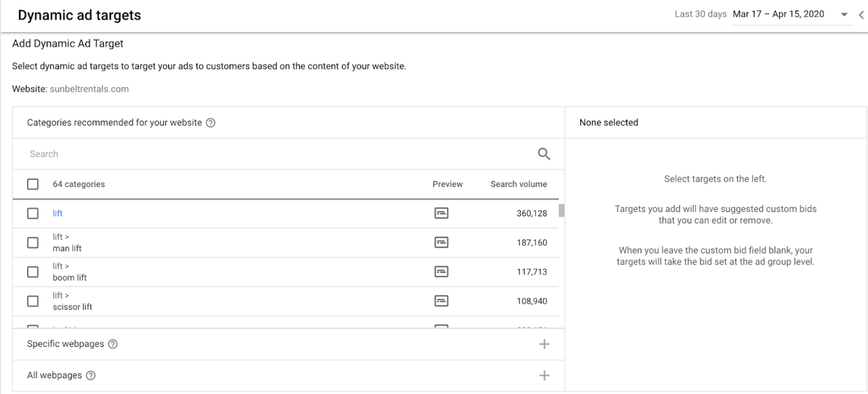Check the select-all 64 categories checkbox
Image resolution: width=868 pixels, height=394 pixels.
click(33, 184)
